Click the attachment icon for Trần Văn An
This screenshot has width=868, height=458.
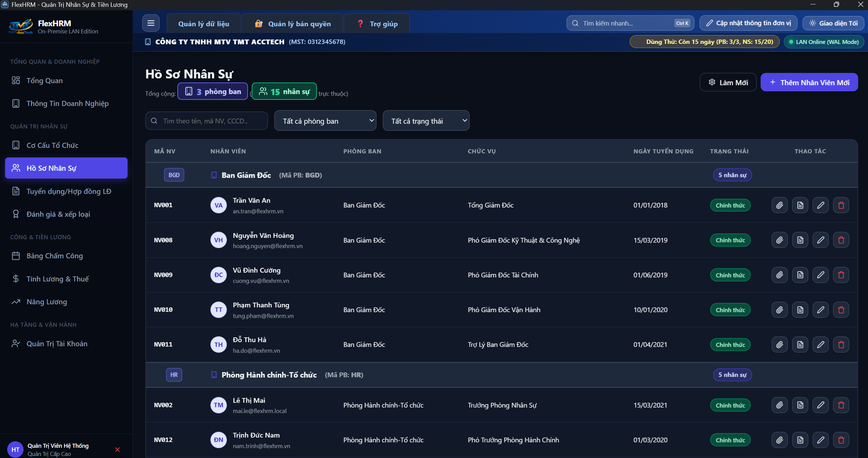click(779, 205)
